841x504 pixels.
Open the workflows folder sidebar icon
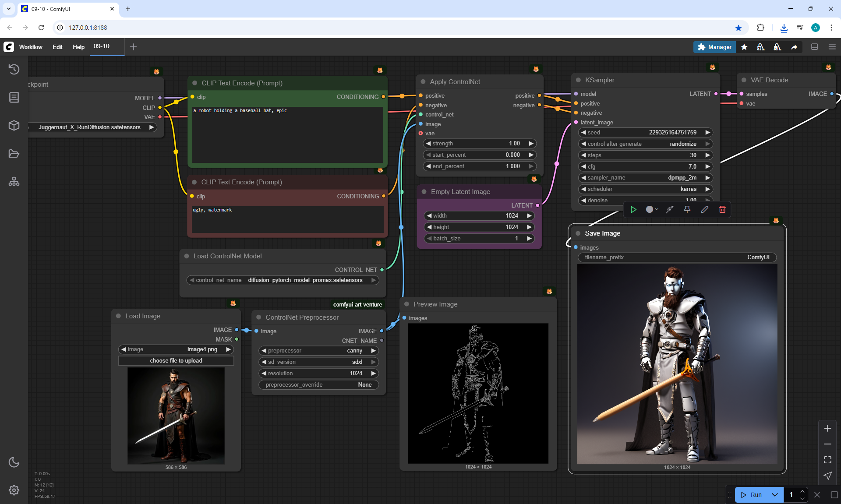coord(14,154)
